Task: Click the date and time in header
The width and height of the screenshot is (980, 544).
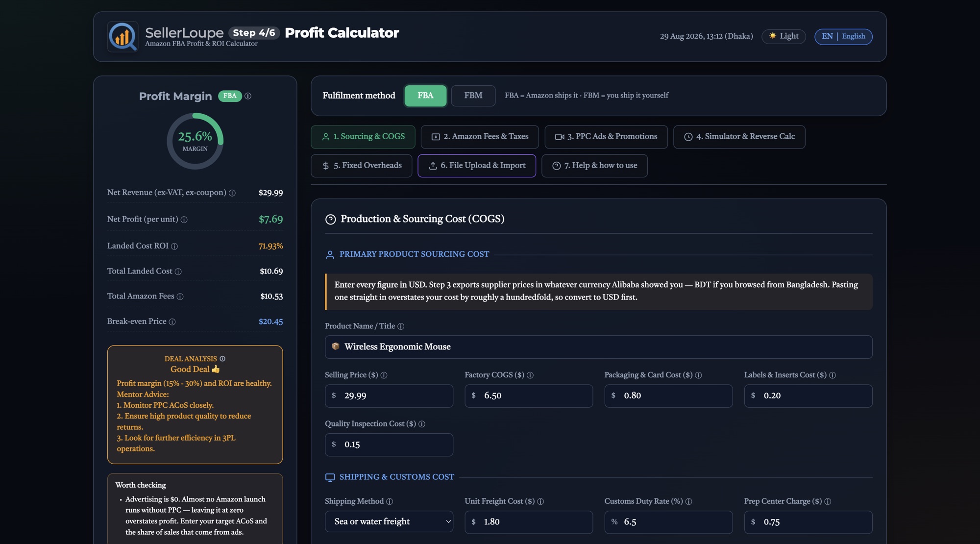Action: (706, 36)
